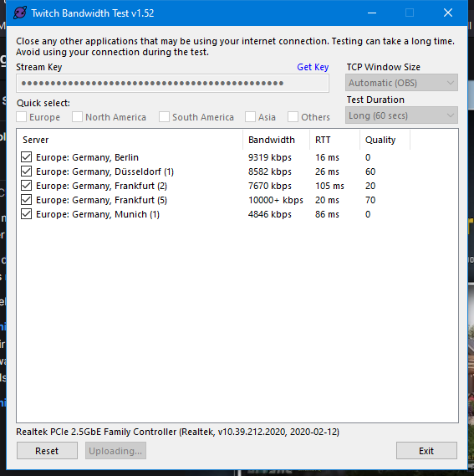474x476 pixels.
Task: Tick the South America quick select checkbox
Action: (164, 117)
